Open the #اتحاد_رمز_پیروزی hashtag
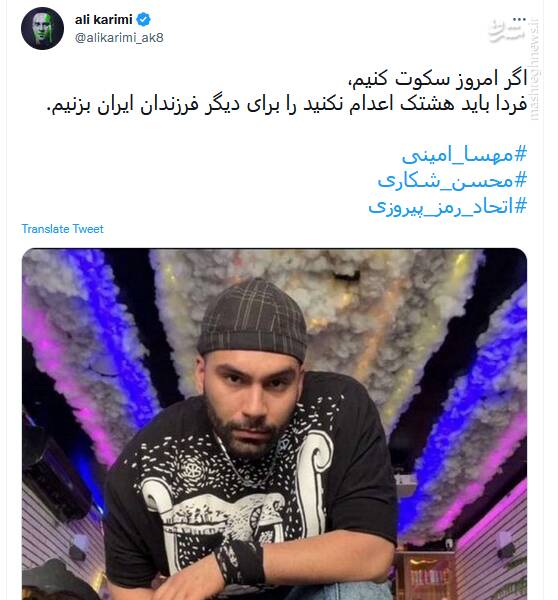This screenshot has width=558, height=600. pyautogui.click(x=448, y=207)
